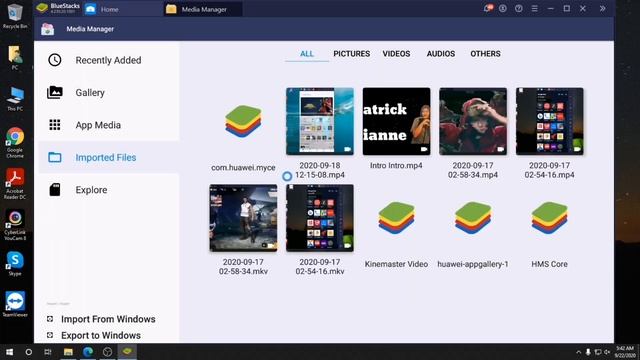Switch to the ALL filter tab
The width and height of the screenshot is (640, 360).
(x=307, y=53)
